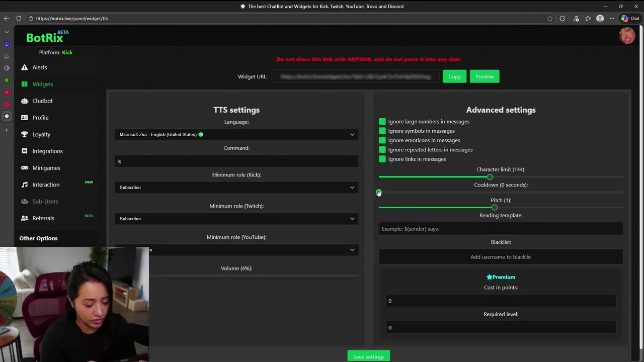This screenshot has height=362, width=644.
Task: Click the Required level field
Action: (x=501, y=327)
